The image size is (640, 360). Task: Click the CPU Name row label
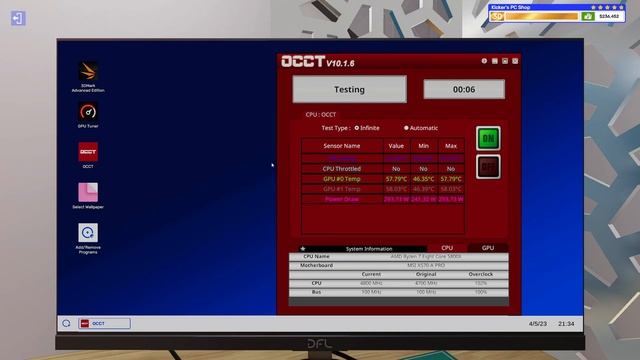[x=316, y=256]
